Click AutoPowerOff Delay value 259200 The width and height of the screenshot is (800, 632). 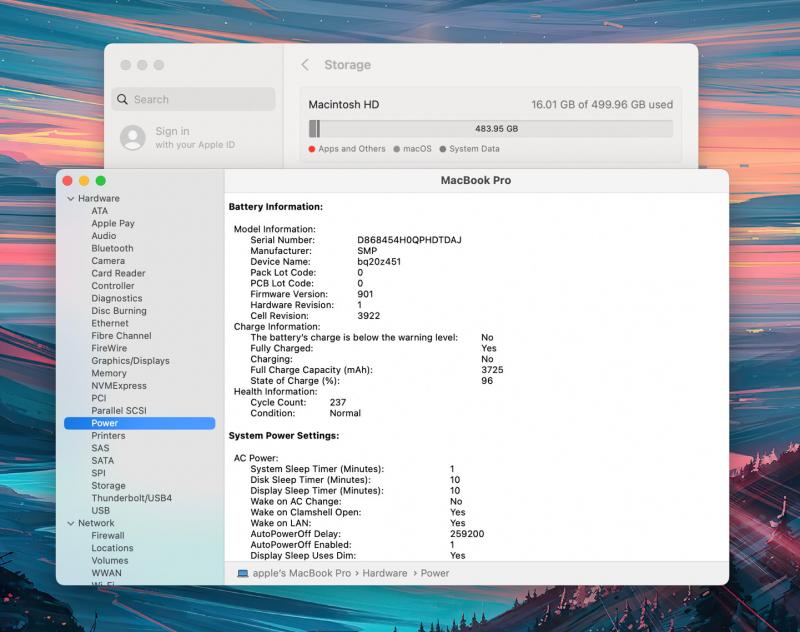(x=467, y=534)
